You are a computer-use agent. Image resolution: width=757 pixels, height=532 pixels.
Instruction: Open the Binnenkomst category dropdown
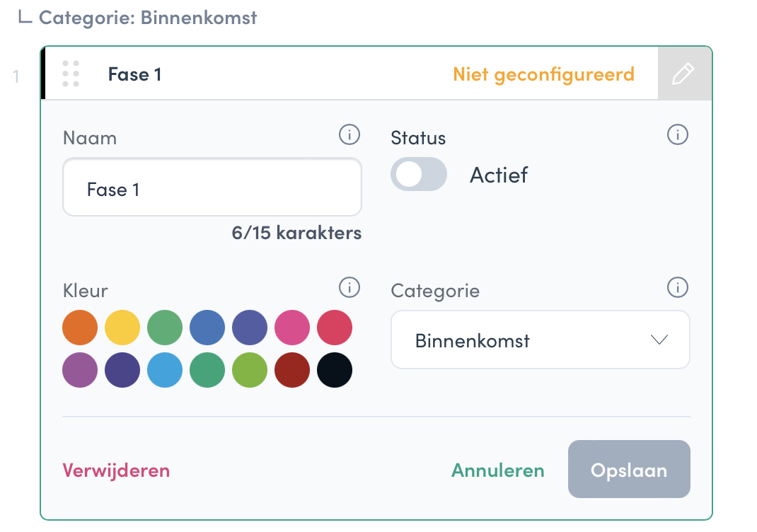[x=541, y=340]
